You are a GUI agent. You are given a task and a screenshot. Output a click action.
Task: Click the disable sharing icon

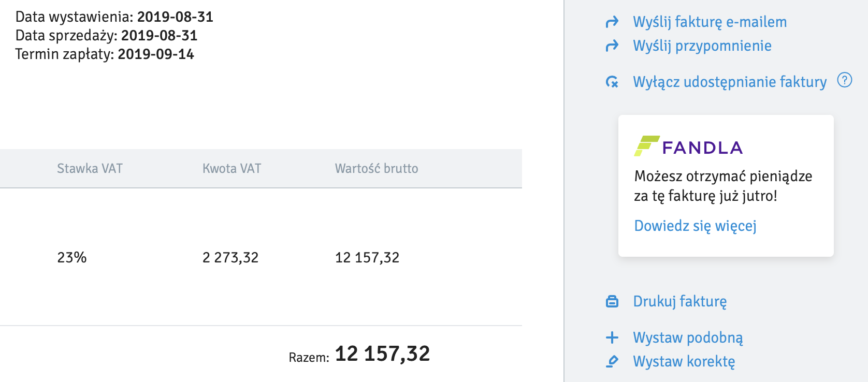coord(612,82)
